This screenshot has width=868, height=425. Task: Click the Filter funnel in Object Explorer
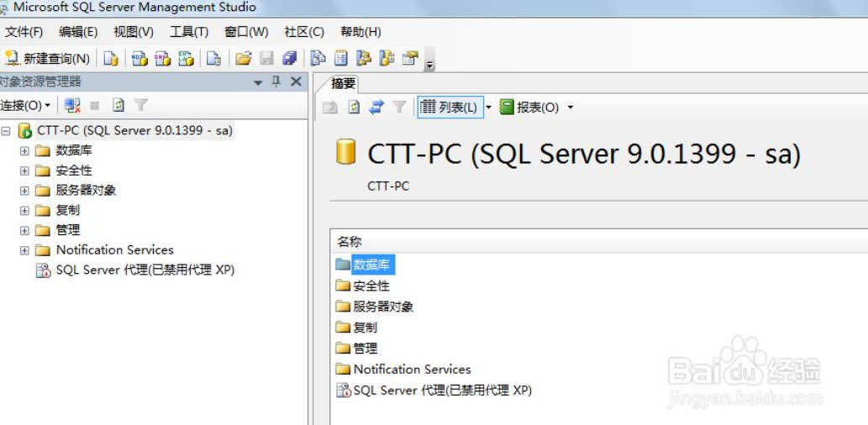[141, 105]
